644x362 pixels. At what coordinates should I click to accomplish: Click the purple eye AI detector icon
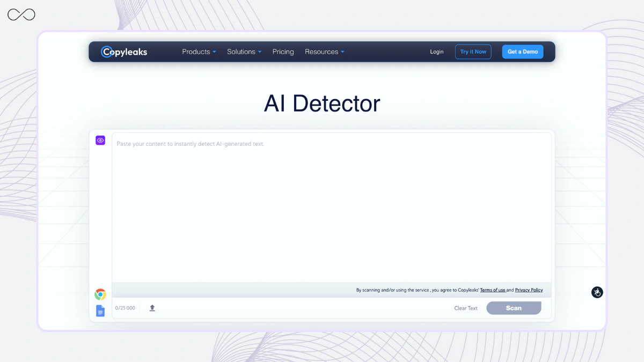click(100, 141)
